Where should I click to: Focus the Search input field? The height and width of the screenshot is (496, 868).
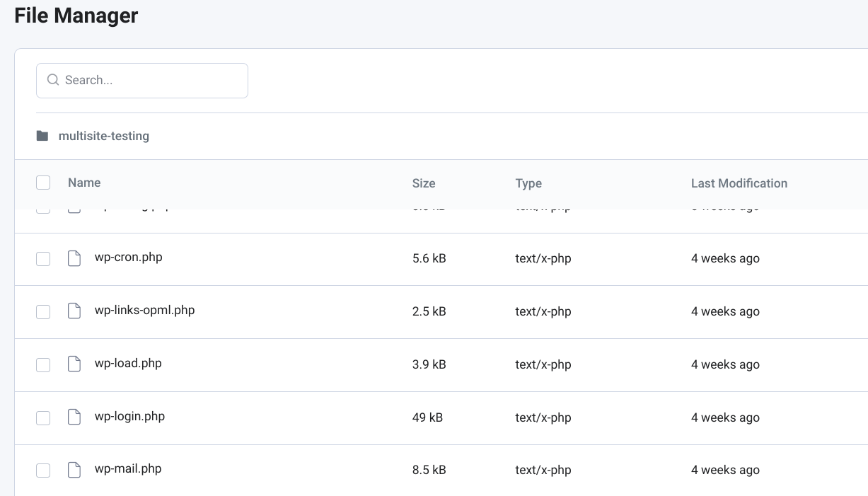click(152, 80)
